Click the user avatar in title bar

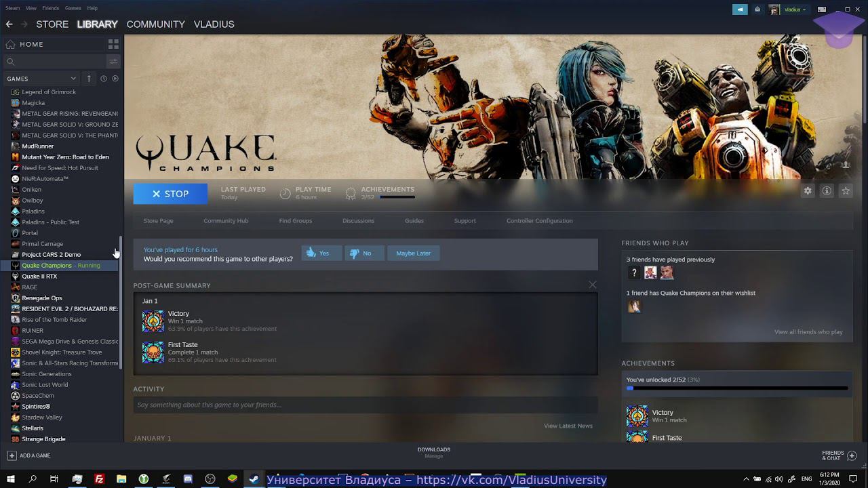point(774,9)
